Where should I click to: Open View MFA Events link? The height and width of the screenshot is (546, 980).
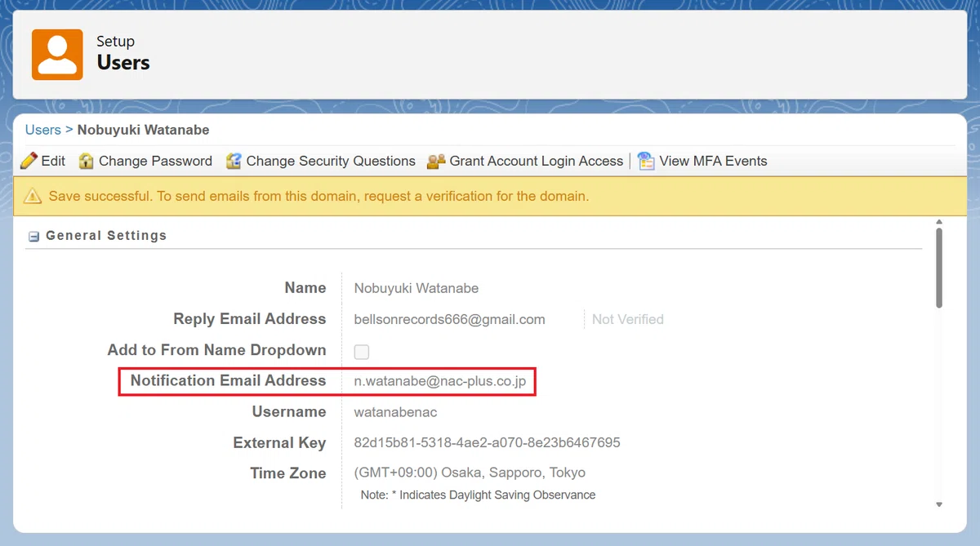click(714, 161)
